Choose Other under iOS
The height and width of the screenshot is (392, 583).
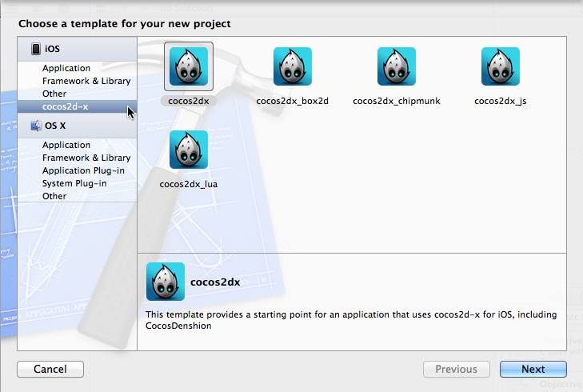click(54, 94)
